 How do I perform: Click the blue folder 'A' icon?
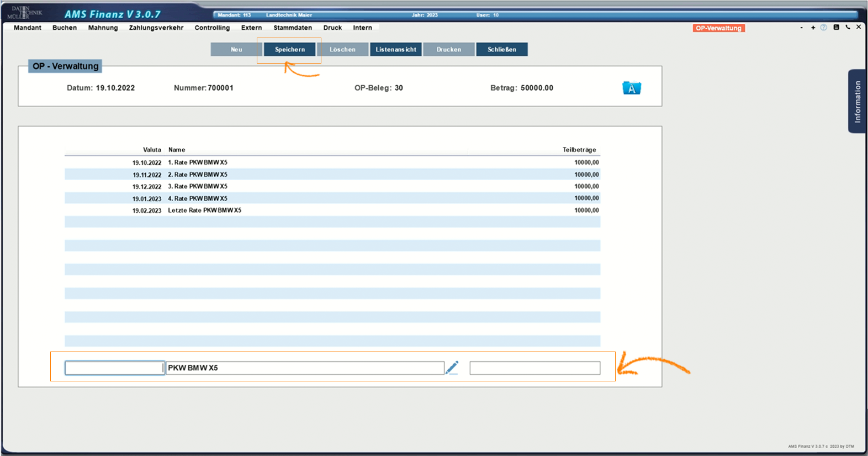point(631,88)
